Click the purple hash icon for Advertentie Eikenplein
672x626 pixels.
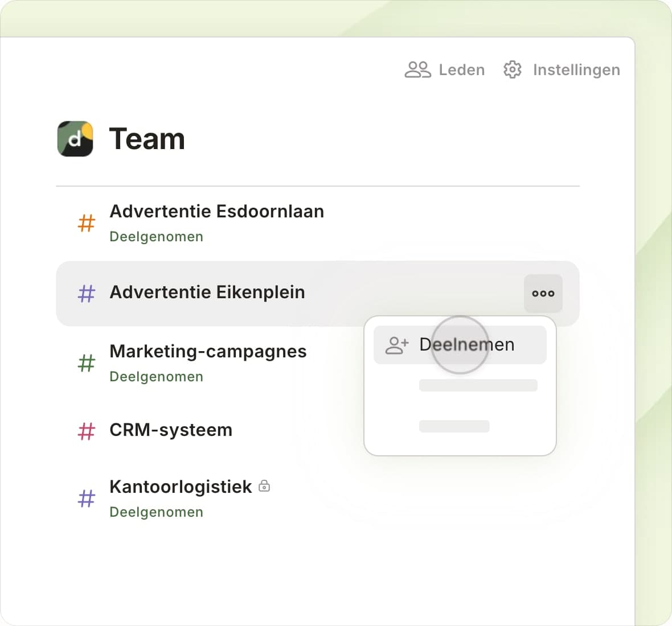[87, 294]
